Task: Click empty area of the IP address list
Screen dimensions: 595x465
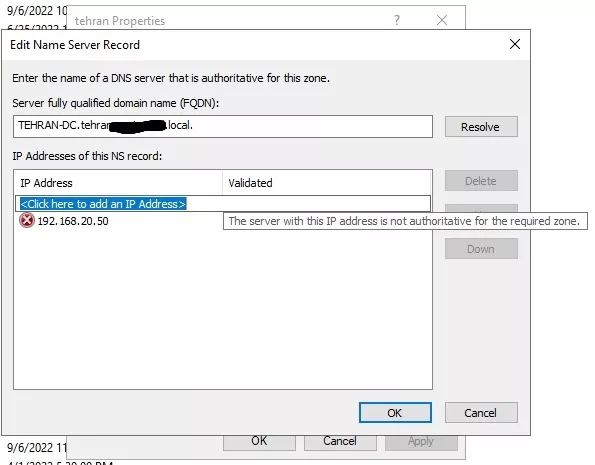Action: [223, 307]
